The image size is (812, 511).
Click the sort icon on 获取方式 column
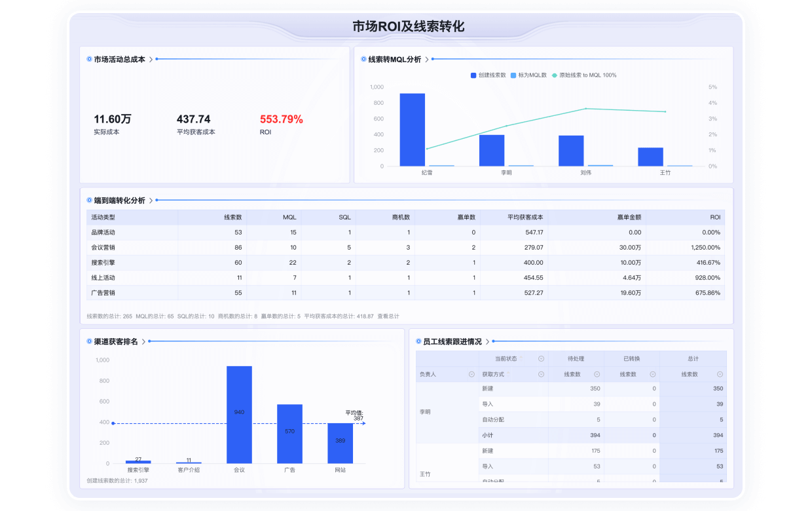(508, 375)
